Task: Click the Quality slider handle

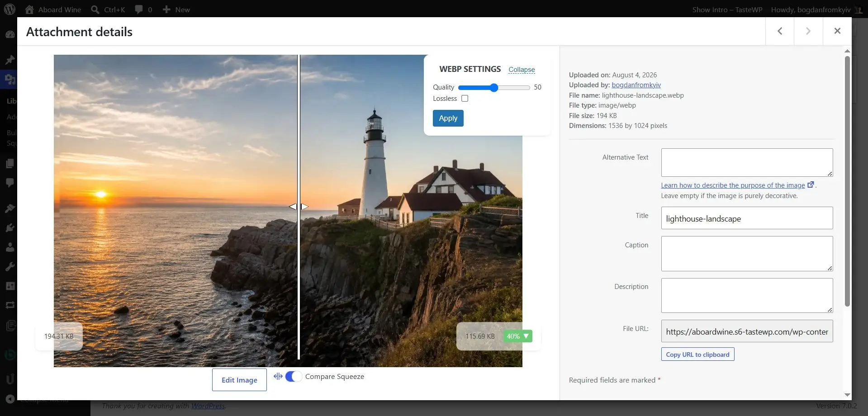Action: click(494, 88)
